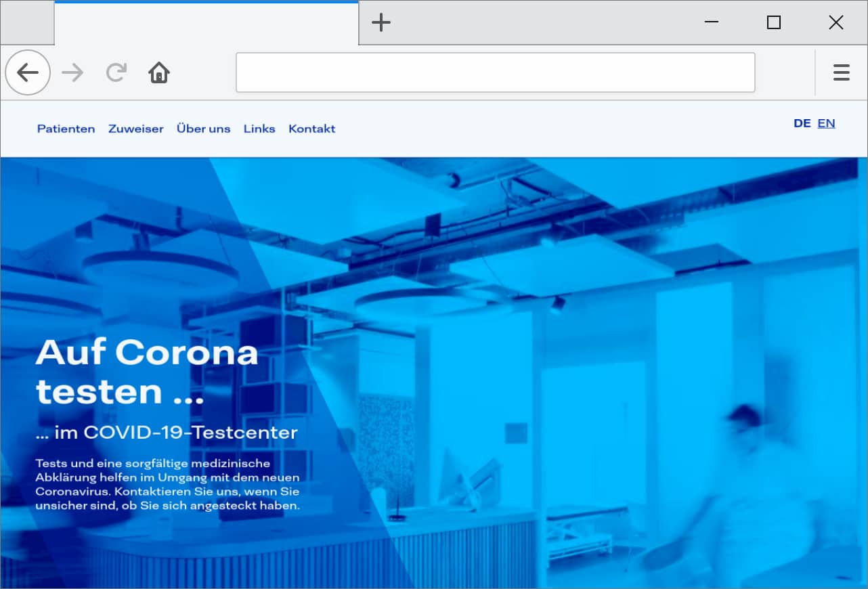This screenshot has width=868, height=589.
Task: Select the active browser tab
Action: [207, 23]
